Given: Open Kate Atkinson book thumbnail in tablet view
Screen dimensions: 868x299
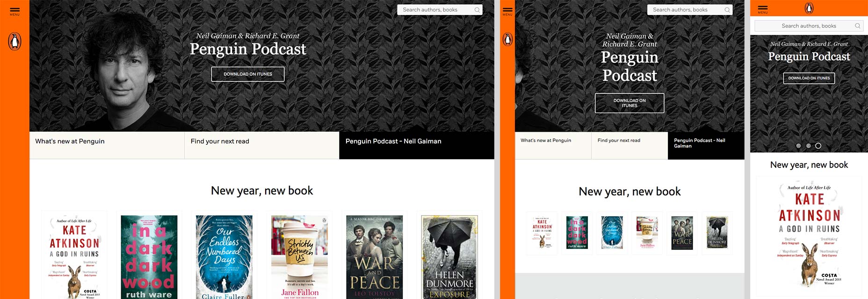Looking at the screenshot, I should (x=542, y=233).
